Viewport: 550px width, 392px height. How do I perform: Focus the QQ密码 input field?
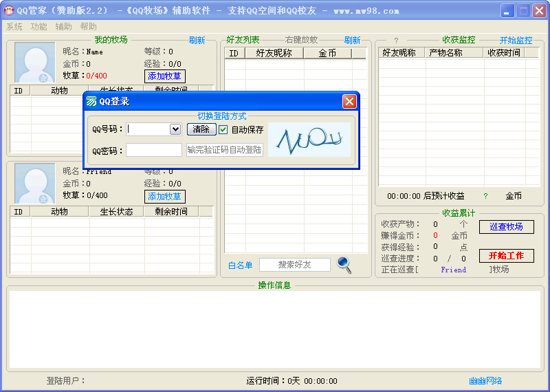154,150
